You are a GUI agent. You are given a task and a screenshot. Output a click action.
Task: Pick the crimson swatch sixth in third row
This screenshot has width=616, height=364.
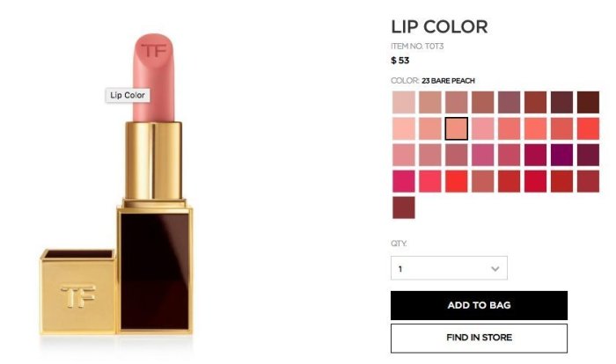coord(535,155)
